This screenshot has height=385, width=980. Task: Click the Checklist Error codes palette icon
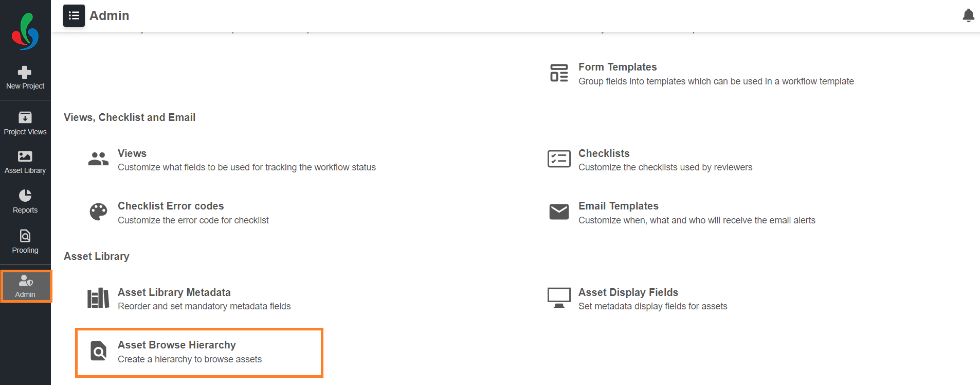98,212
